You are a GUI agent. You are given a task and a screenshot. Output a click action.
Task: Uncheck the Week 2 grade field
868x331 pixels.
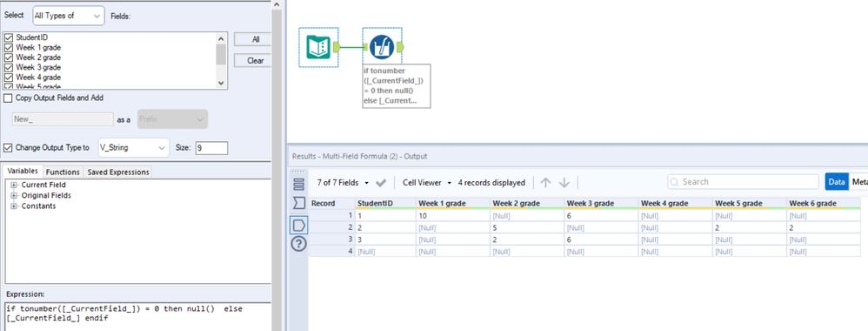[9, 57]
